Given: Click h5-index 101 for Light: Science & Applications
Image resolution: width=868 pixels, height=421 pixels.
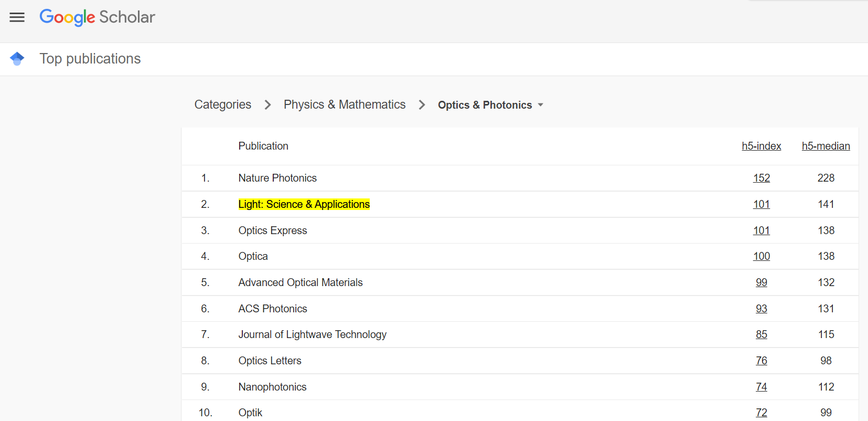Looking at the screenshot, I should click(761, 204).
